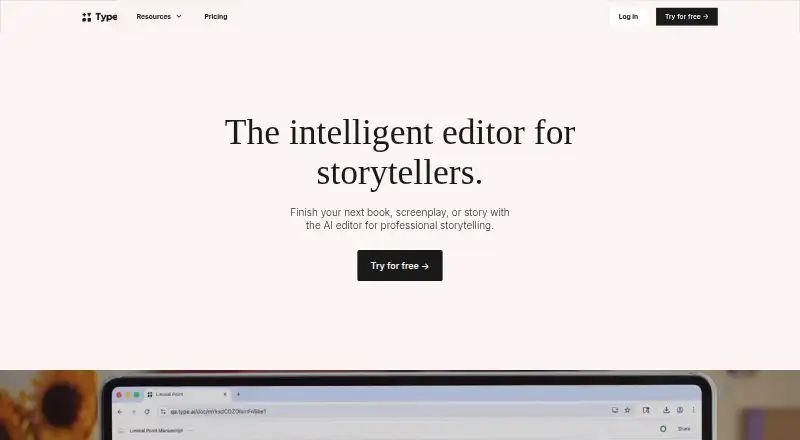The height and width of the screenshot is (440, 800).
Task: Expand the Resources dropdown menu
Action: pyautogui.click(x=159, y=17)
